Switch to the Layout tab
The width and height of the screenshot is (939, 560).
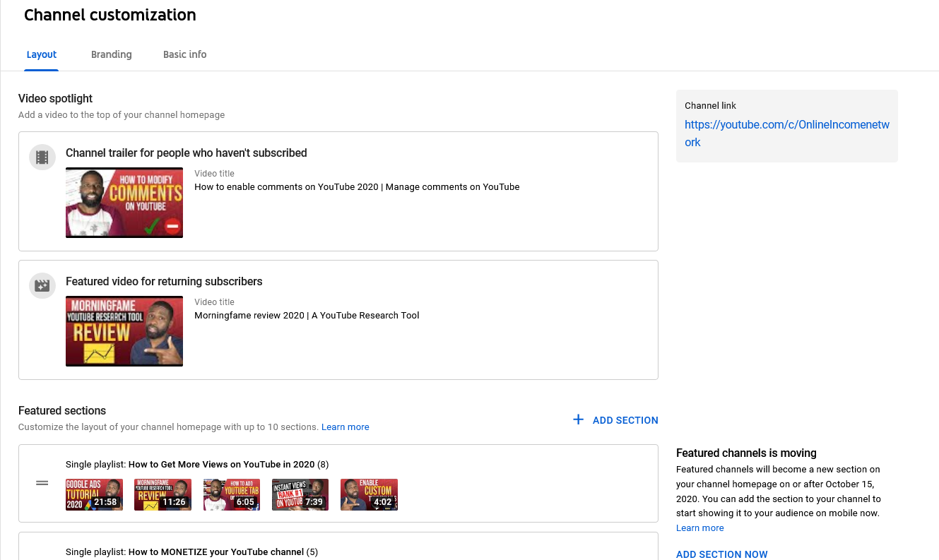point(42,54)
